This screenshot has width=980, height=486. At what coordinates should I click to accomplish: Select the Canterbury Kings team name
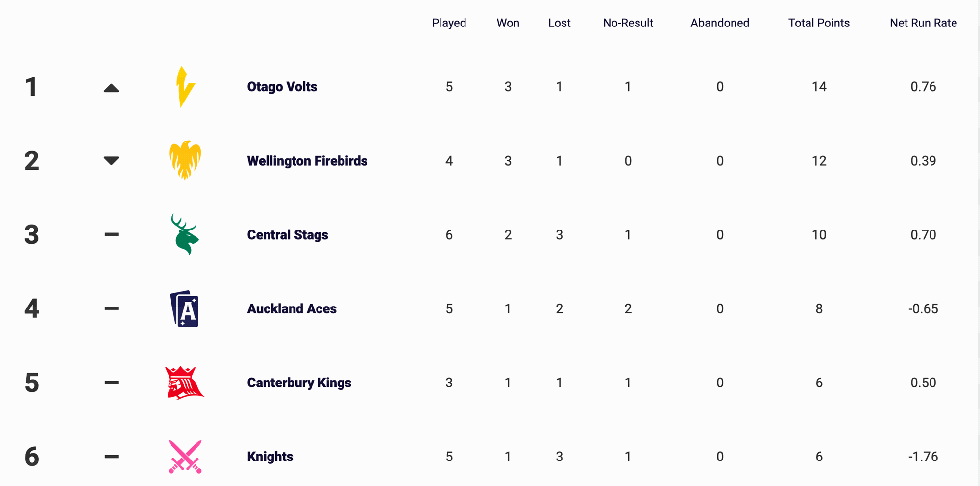click(x=299, y=383)
